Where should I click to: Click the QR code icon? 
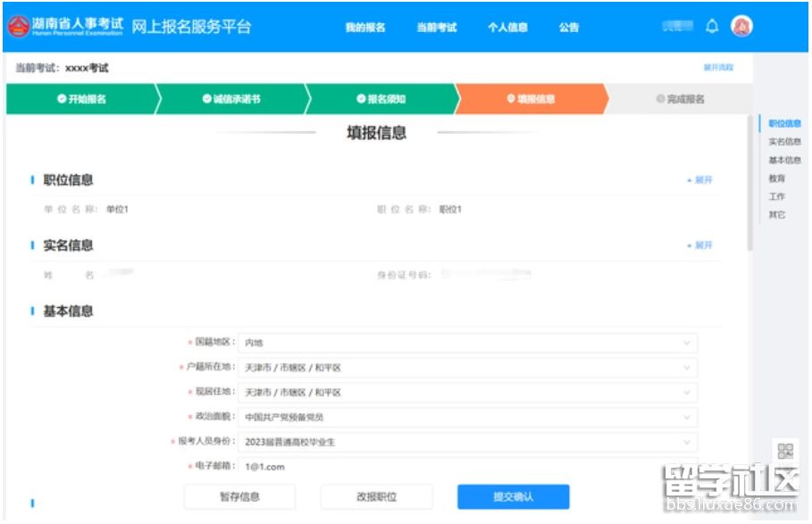(785, 451)
